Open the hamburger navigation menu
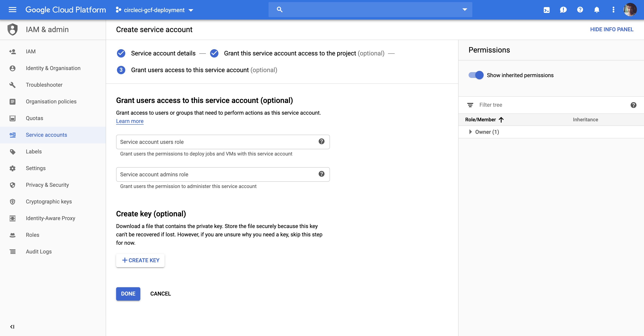 tap(12, 10)
